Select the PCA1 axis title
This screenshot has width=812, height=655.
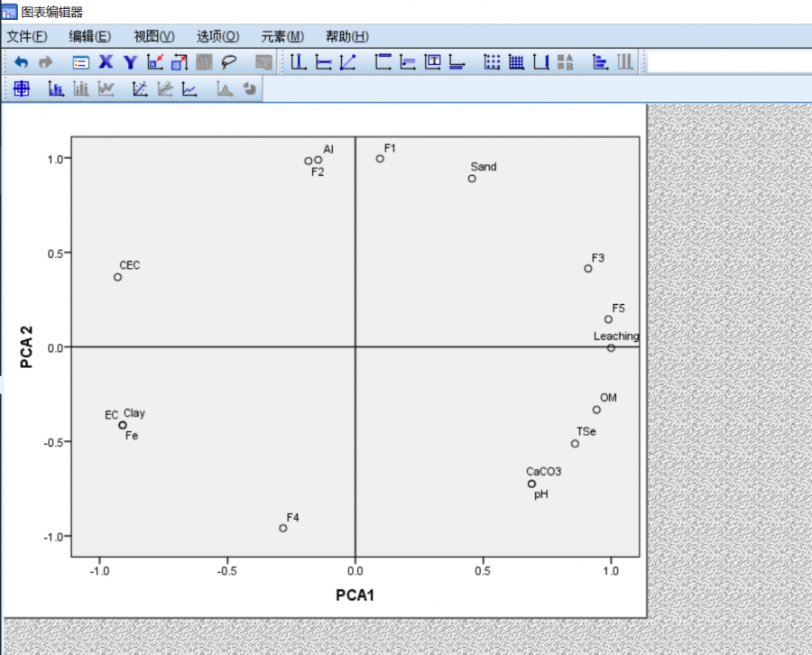[x=355, y=595]
